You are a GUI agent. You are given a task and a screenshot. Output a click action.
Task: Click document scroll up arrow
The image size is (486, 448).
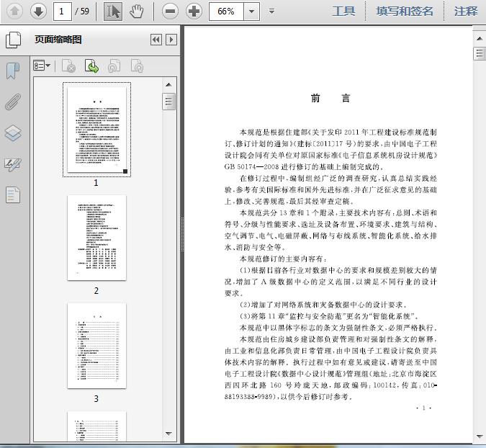tap(480, 39)
